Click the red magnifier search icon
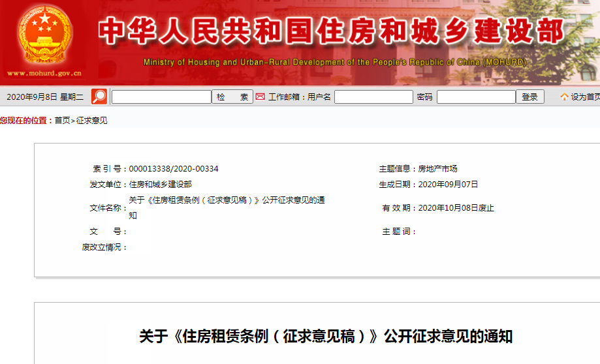This screenshot has width=600, height=364. tap(99, 97)
